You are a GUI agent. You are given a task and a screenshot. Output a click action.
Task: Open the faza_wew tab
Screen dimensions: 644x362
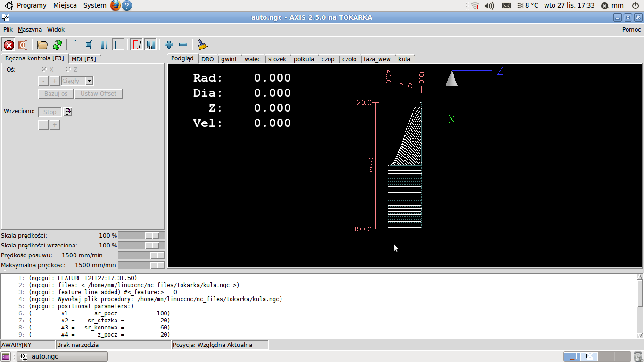pyautogui.click(x=377, y=59)
